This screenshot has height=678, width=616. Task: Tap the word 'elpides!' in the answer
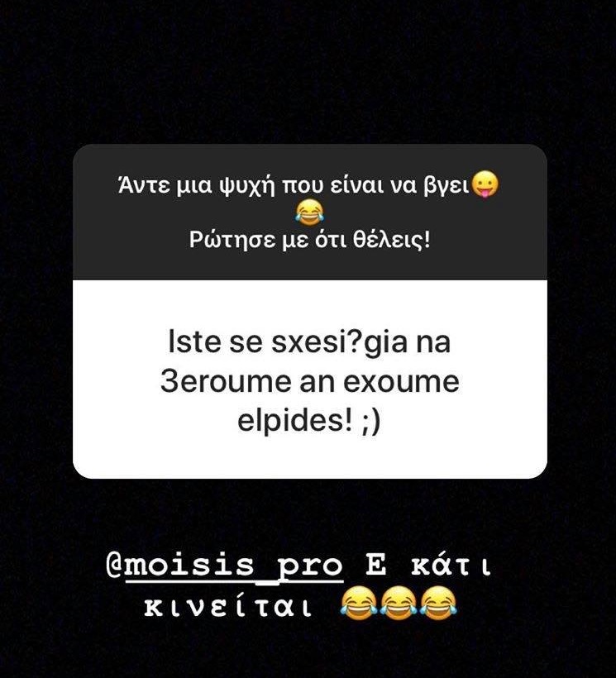[295, 421]
